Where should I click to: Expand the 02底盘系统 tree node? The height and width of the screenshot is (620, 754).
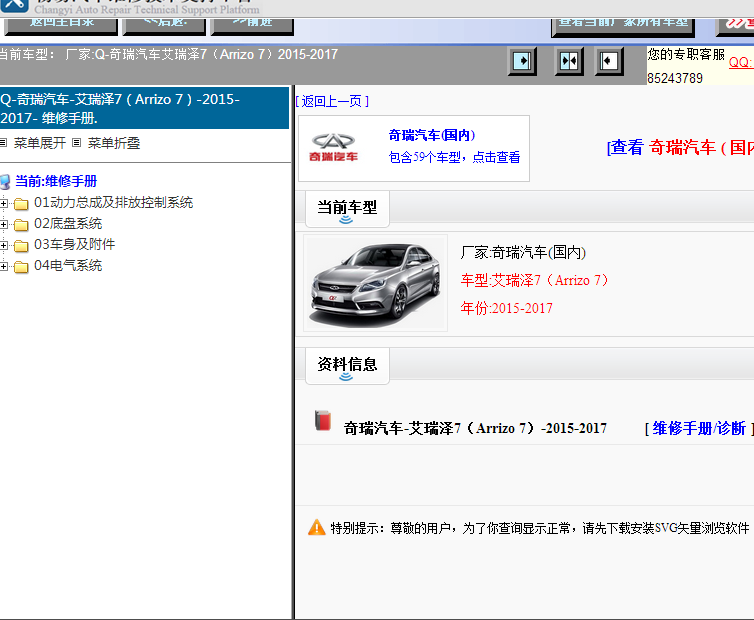coord(4,225)
